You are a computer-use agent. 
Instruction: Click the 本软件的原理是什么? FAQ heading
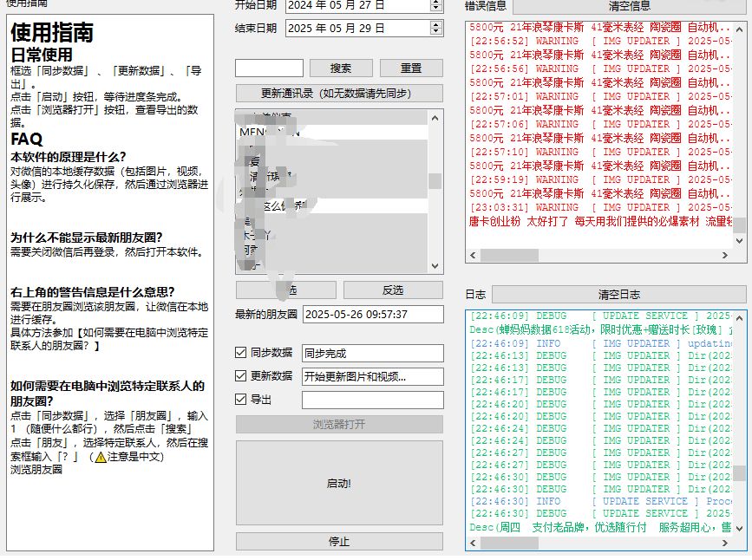[x=69, y=157]
